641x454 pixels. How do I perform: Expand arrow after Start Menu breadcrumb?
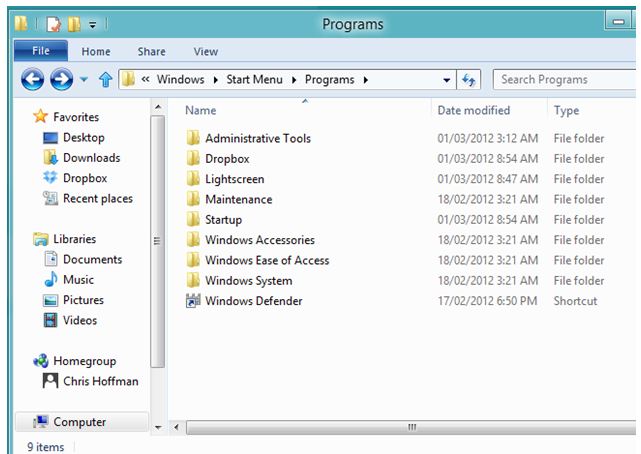click(x=294, y=80)
